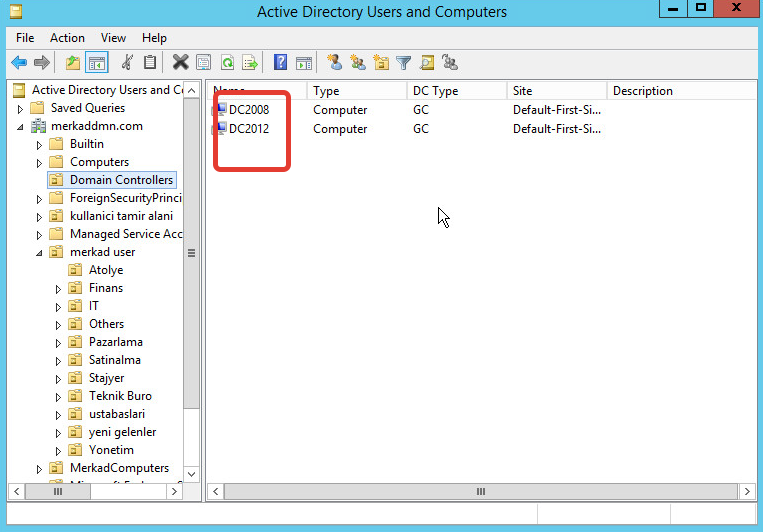The width and height of the screenshot is (763, 532).
Task: Click the Delete X toolbar icon
Action: tap(181, 63)
